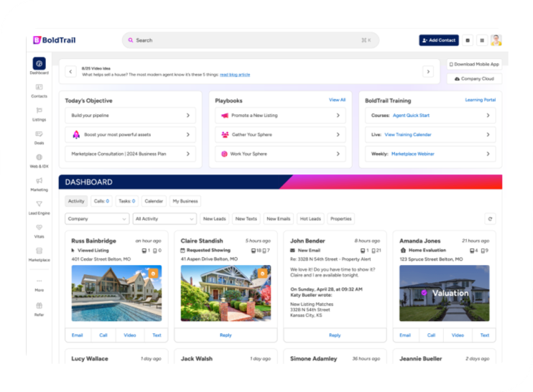
Task: Go to Deals in sidebar
Action: click(x=39, y=136)
